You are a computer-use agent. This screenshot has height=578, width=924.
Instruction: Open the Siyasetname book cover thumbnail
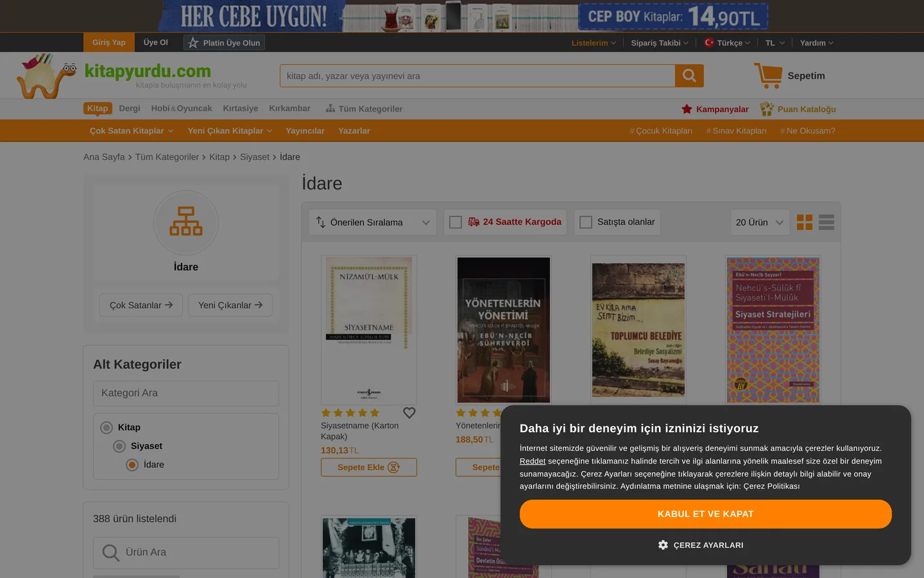click(369, 330)
